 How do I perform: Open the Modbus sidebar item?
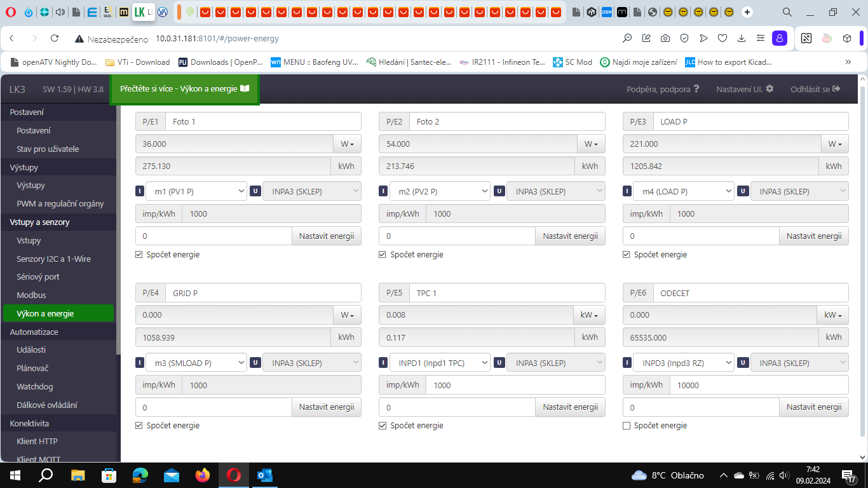[31, 295]
